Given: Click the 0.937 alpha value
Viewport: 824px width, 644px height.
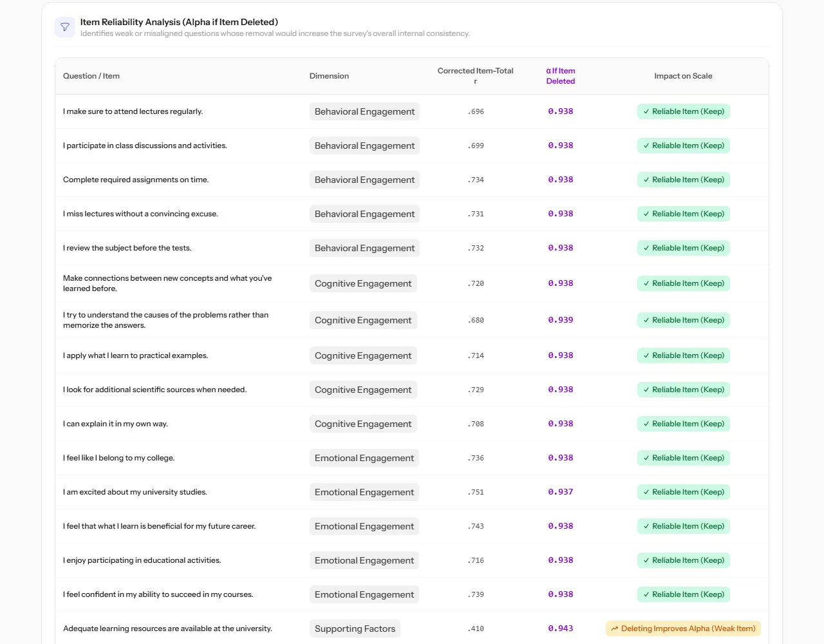Looking at the screenshot, I should pos(561,492).
